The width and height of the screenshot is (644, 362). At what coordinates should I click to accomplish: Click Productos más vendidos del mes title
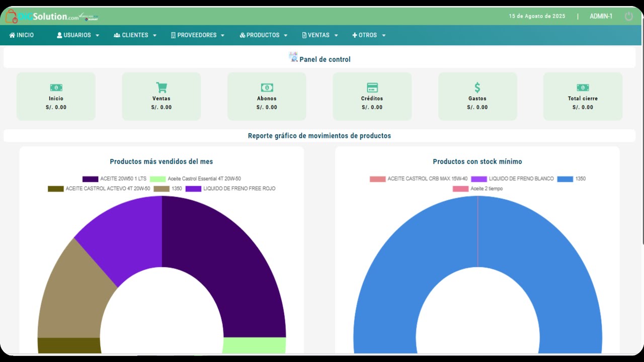click(162, 161)
